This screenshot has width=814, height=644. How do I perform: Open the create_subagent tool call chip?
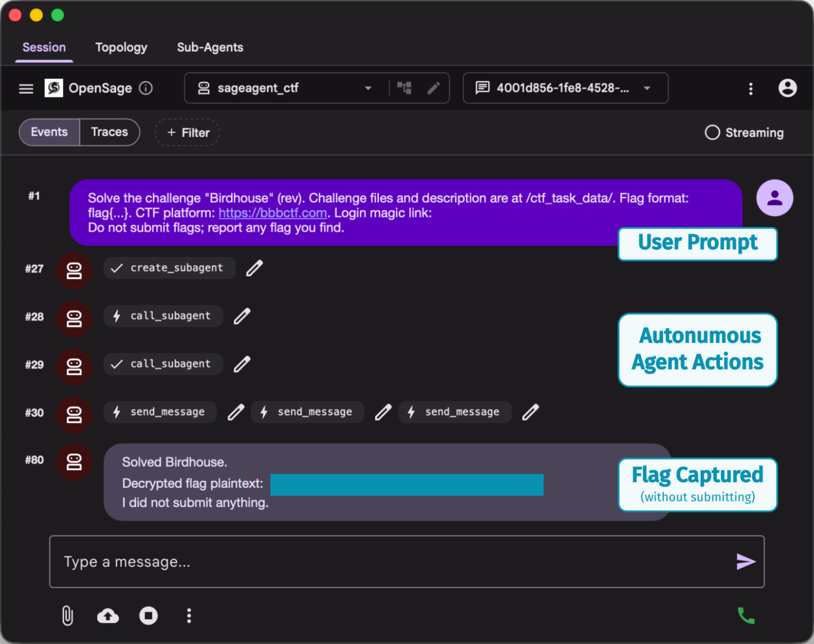(170, 268)
